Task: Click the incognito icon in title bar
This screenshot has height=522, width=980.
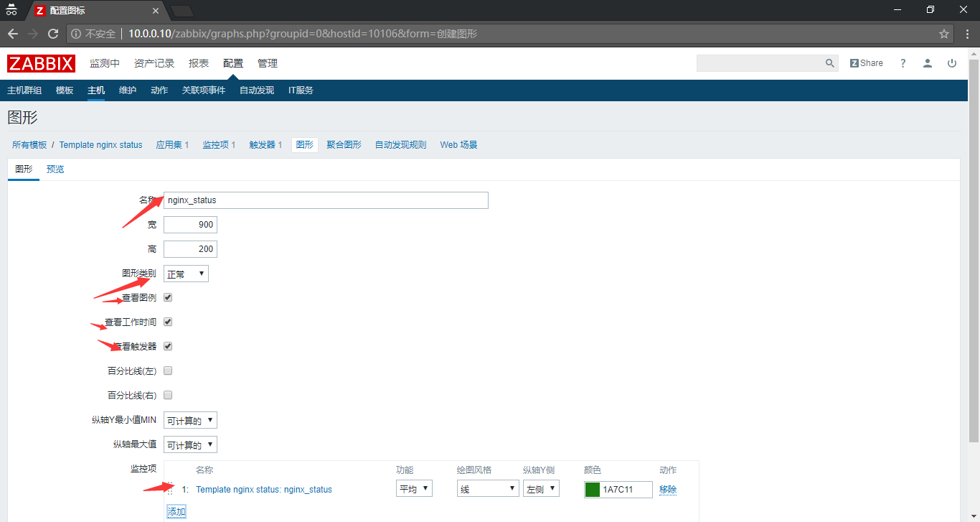Action: (12, 9)
